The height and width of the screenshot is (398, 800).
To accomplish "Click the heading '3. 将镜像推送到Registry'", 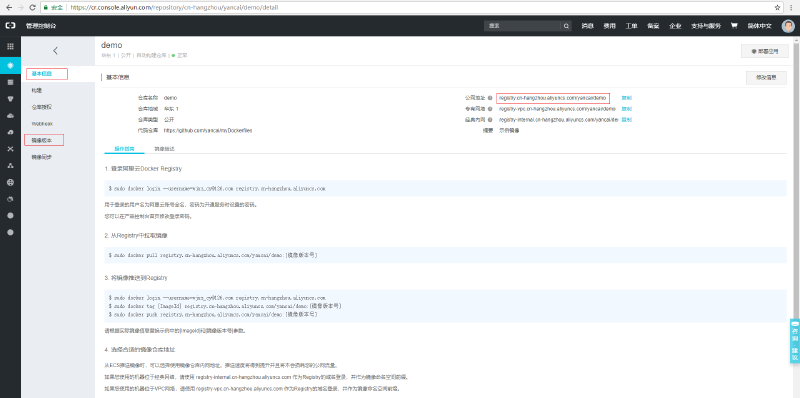I will [136, 278].
